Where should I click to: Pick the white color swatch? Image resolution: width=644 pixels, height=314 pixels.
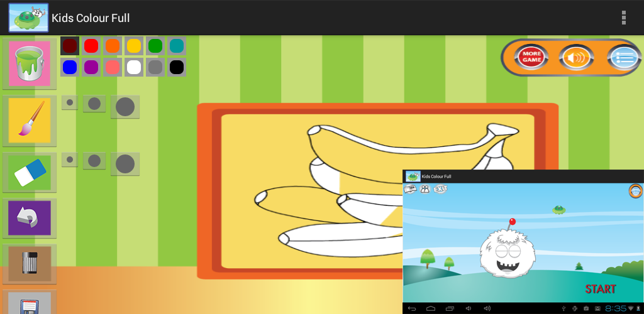pos(134,67)
